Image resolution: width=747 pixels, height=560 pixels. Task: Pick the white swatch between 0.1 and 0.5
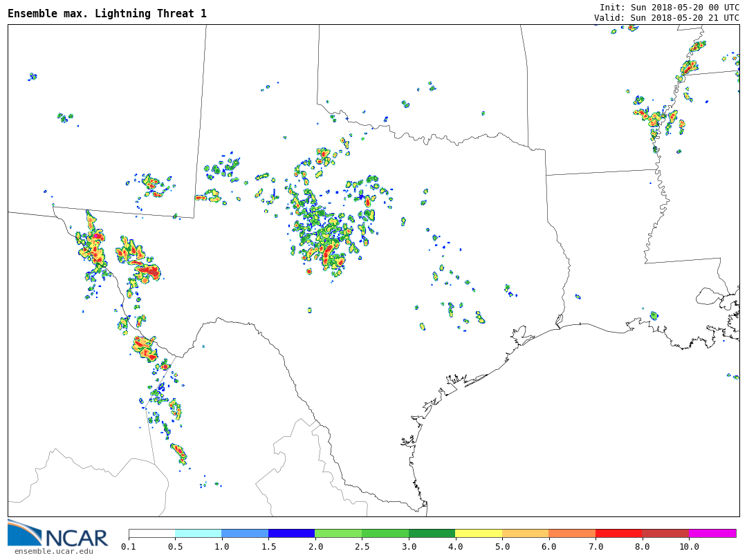151,534
